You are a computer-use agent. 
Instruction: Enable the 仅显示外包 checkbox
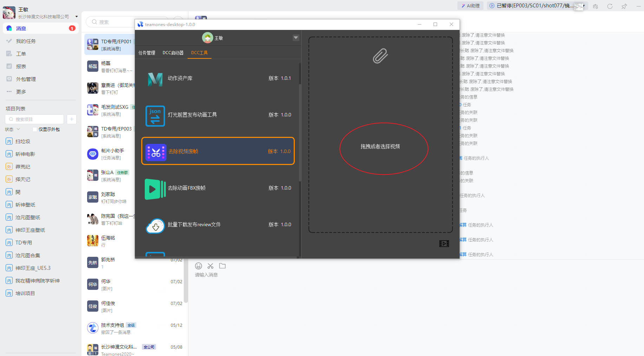tap(35, 129)
